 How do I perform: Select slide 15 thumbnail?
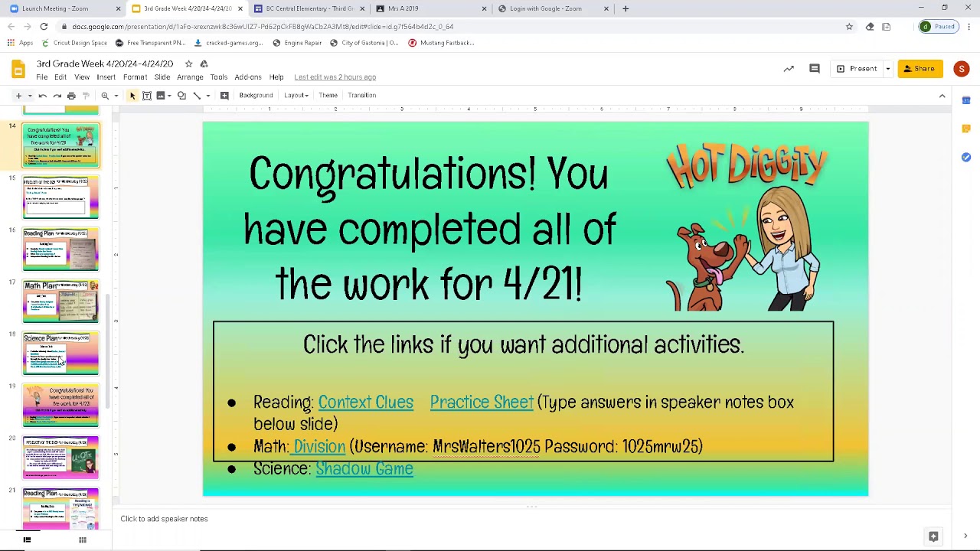tap(60, 197)
